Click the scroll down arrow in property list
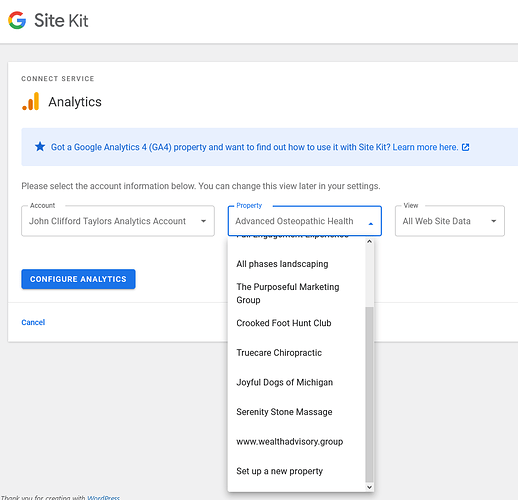Viewport: 518px width, 500px height. [369, 487]
